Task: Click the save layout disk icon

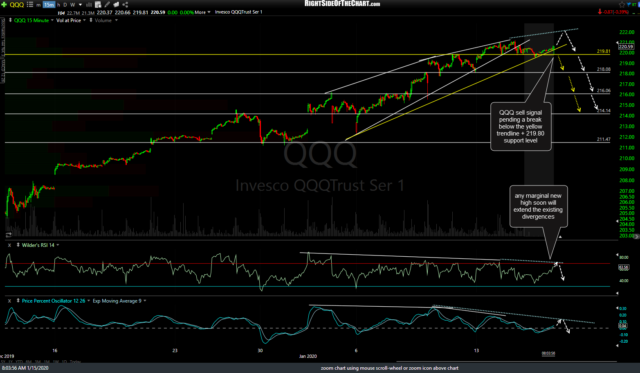Action: point(98,4)
